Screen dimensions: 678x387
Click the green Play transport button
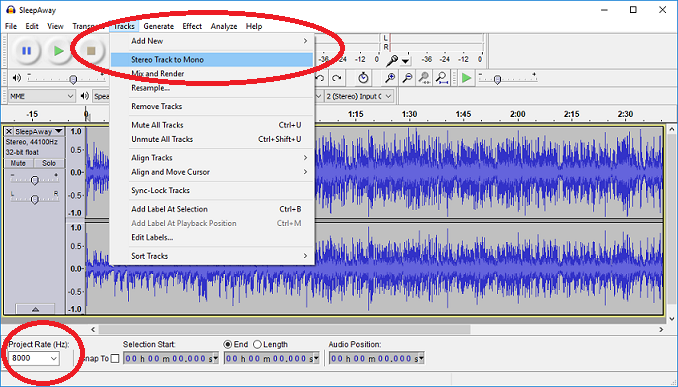click(58, 51)
